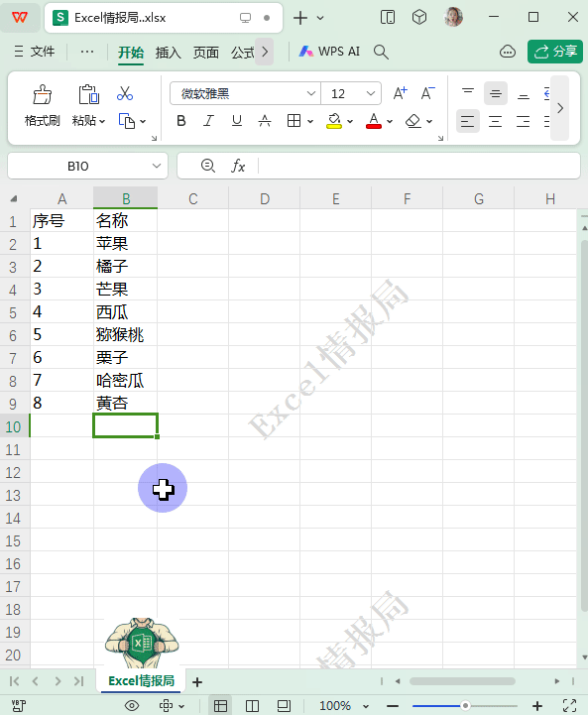Select the 插入 ribbon tab
The width and height of the screenshot is (588, 715).
click(x=168, y=53)
